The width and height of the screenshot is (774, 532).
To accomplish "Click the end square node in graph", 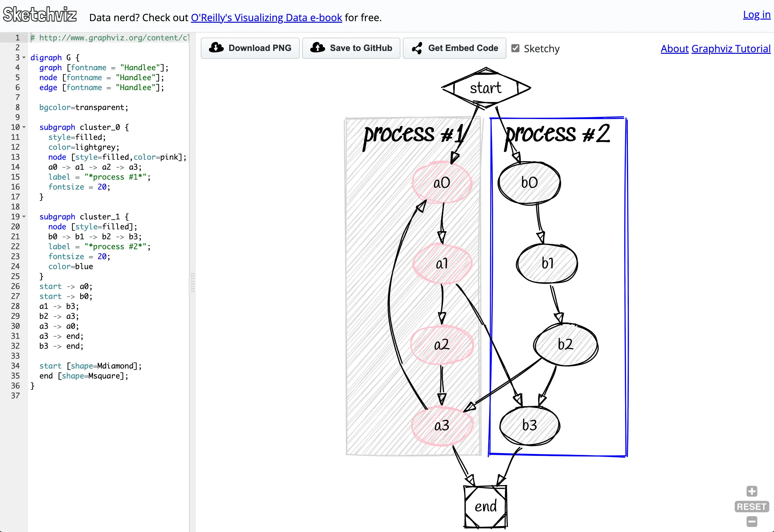I will click(485, 506).
